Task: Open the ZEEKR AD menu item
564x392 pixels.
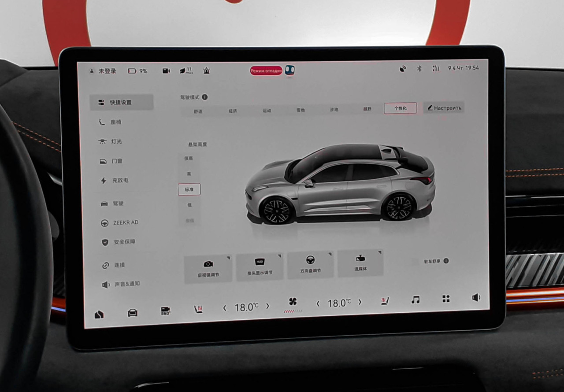Action: coord(125,223)
